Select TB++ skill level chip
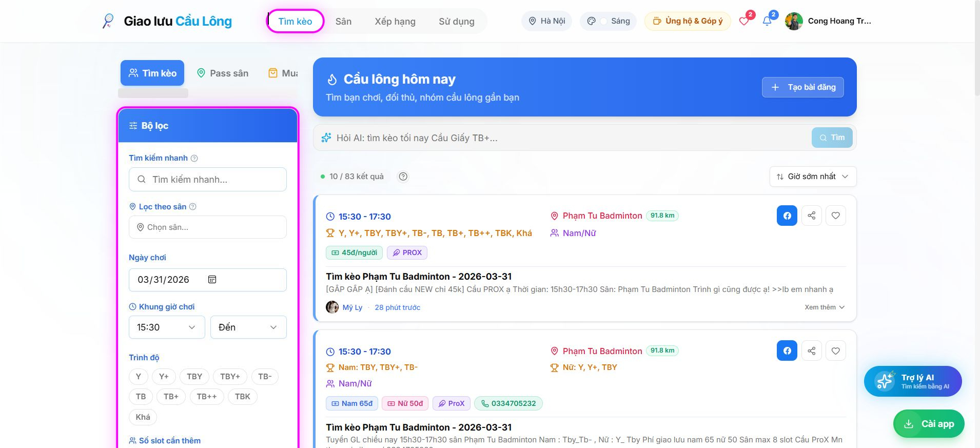980x448 pixels. [x=207, y=397]
